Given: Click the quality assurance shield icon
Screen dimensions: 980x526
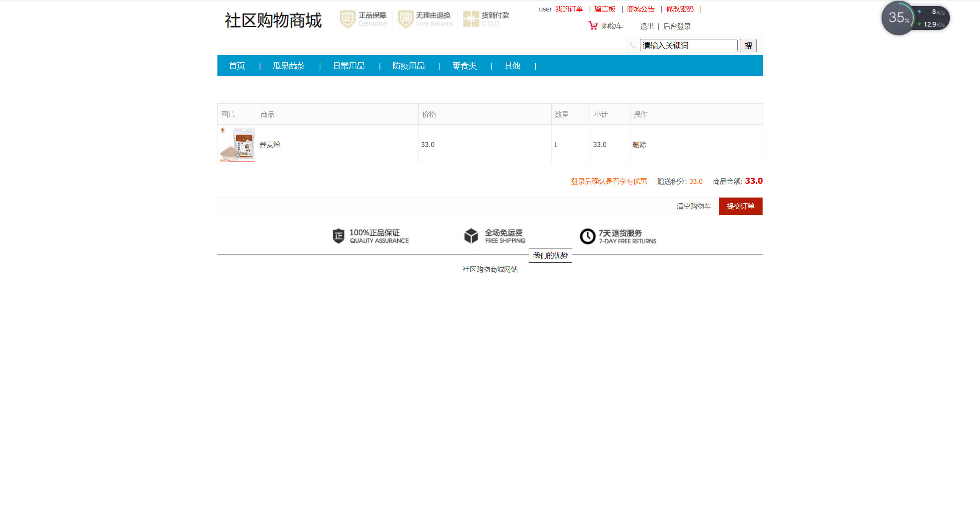Looking at the screenshot, I should tap(338, 236).
